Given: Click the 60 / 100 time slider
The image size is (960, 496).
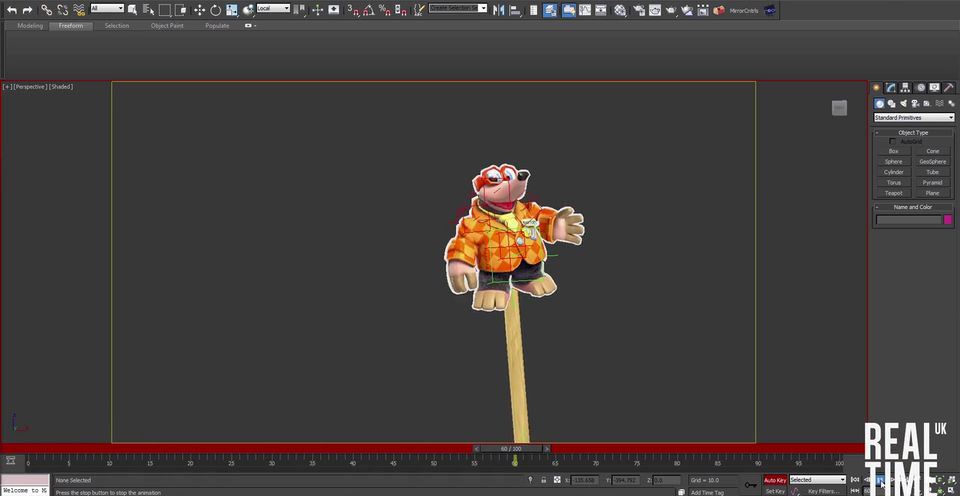Looking at the screenshot, I should click(x=512, y=449).
